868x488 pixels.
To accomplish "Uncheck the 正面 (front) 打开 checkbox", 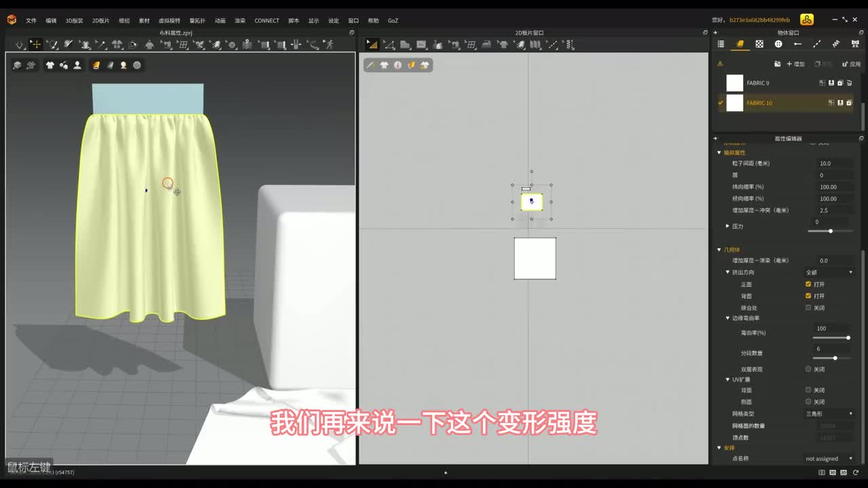I will [x=808, y=284].
